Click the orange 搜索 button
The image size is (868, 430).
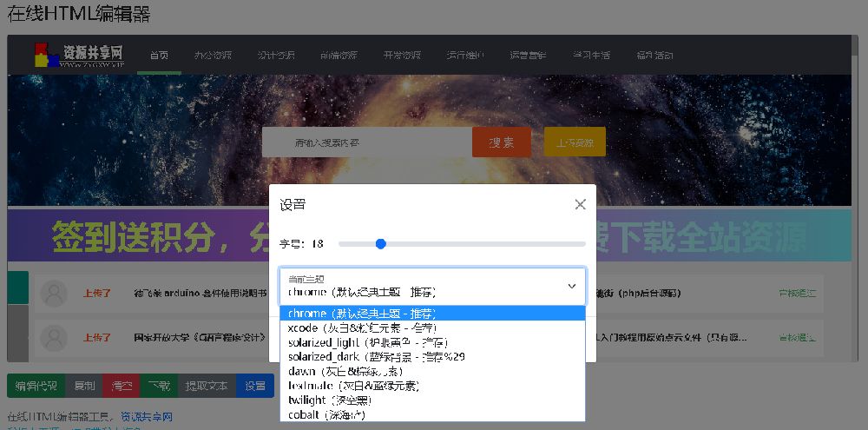501,142
